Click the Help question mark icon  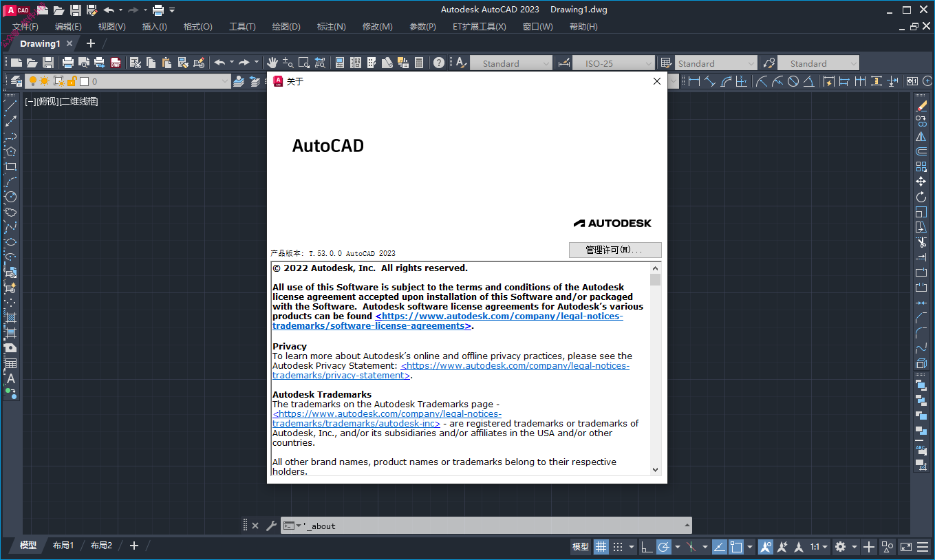point(439,63)
